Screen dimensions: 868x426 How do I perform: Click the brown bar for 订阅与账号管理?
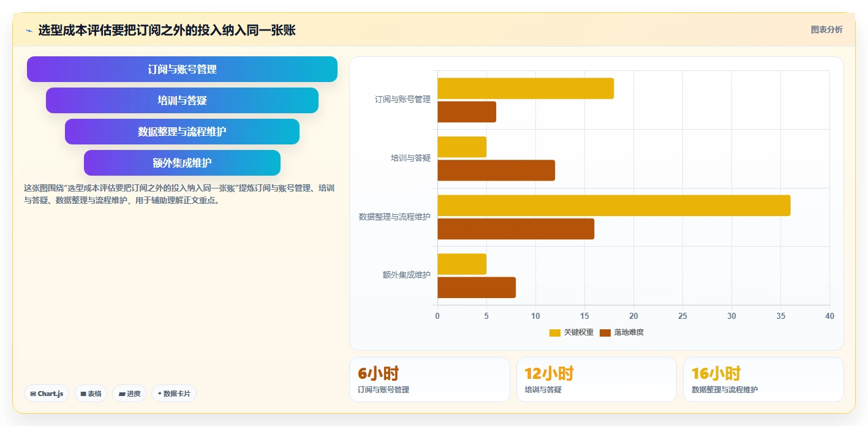click(467, 112)
